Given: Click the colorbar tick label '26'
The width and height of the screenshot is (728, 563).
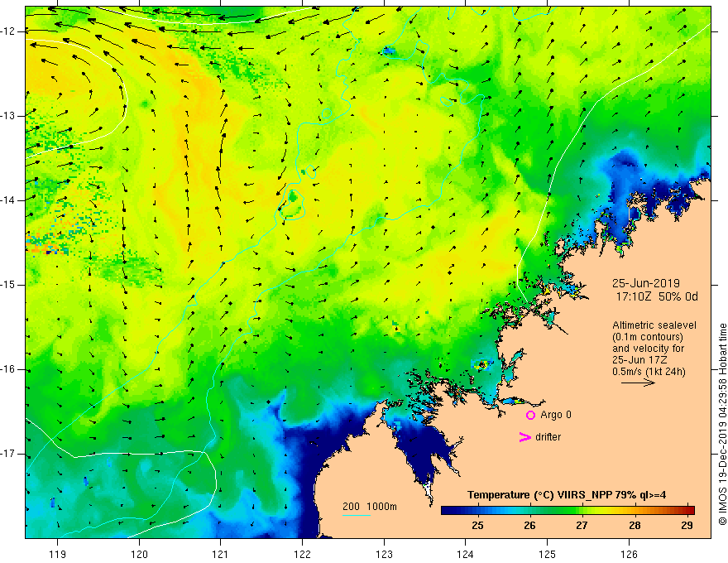Looking at the screenshot, I should point(529,526).
